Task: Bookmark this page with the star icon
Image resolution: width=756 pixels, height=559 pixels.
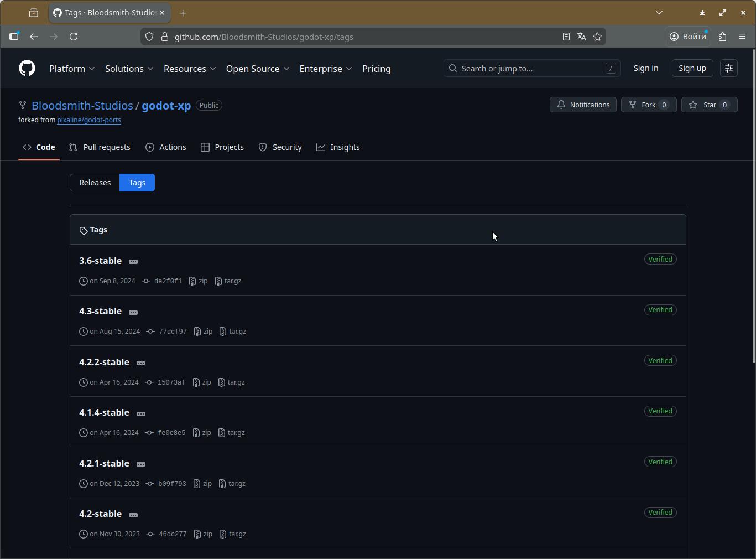Action: pyautogui.click(x=597, y=37)
